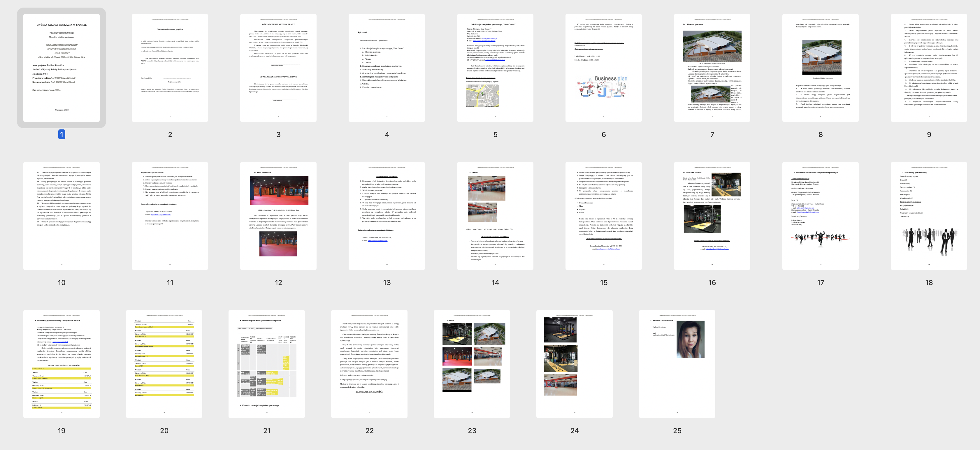The image size is (980, 450).
Task: Select page 19 price list thumbnail
Action: click(x=61, y=364)
